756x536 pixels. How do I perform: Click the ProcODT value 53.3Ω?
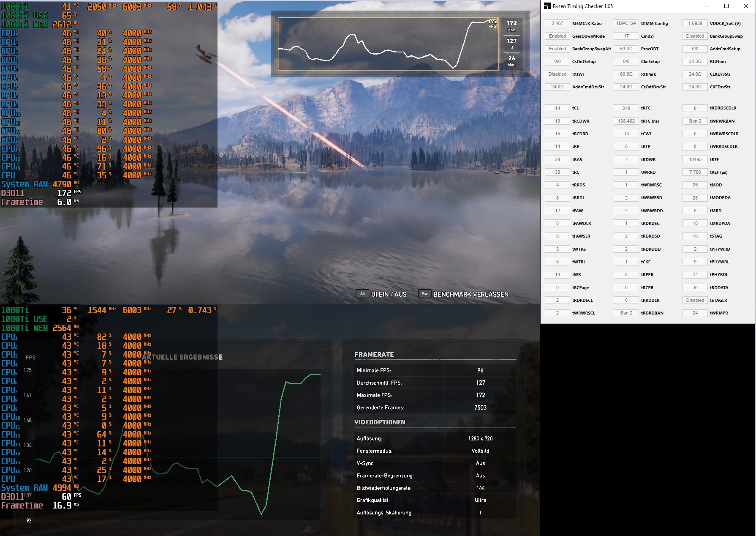tap(626, 49)
